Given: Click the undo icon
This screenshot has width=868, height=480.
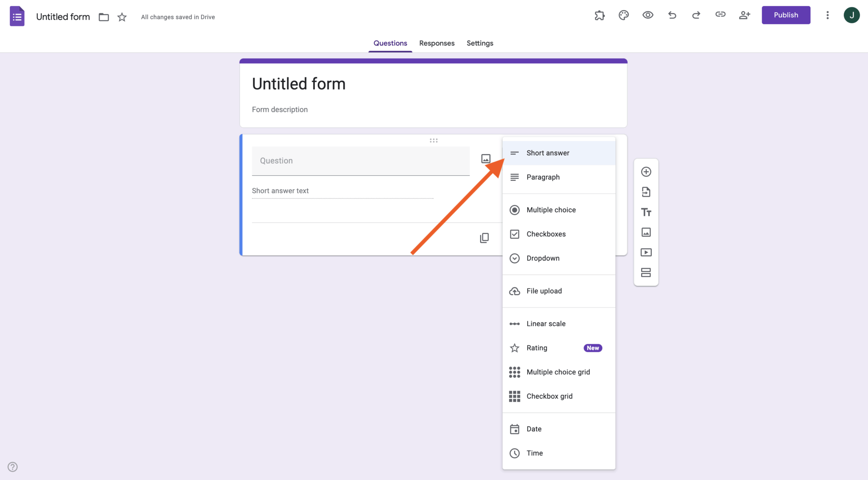Looking at the screenshot, I should [x=672, y=15].
